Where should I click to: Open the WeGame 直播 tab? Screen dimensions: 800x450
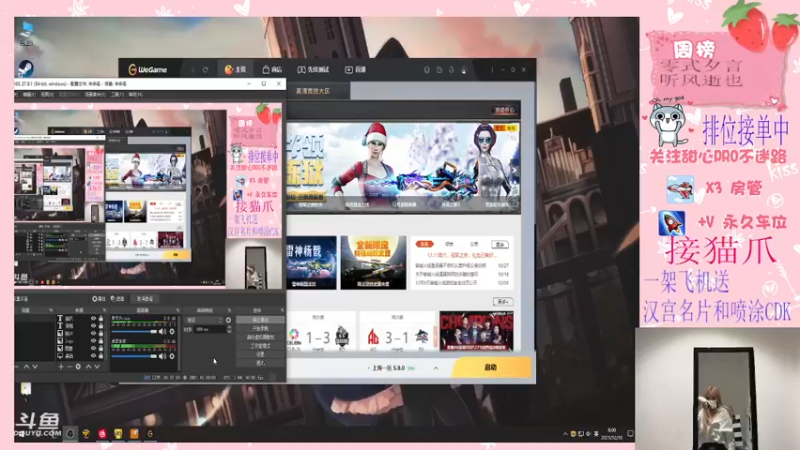tap(356, 70)
